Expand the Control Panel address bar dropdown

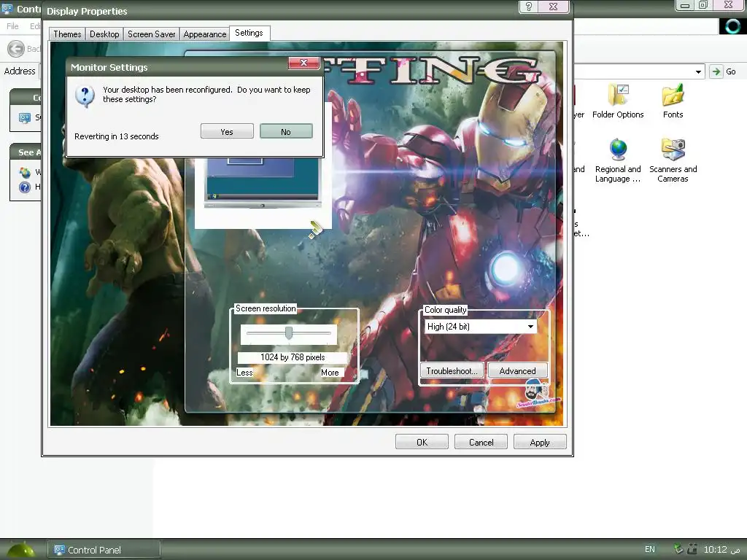[x=698, y=72]
